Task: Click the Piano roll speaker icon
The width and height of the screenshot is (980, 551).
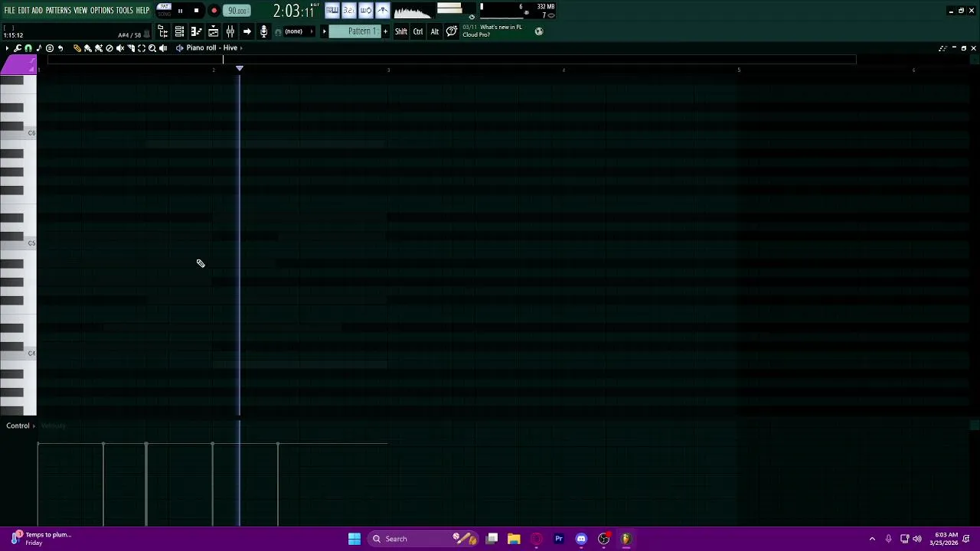Action: (x=179, y=48)
